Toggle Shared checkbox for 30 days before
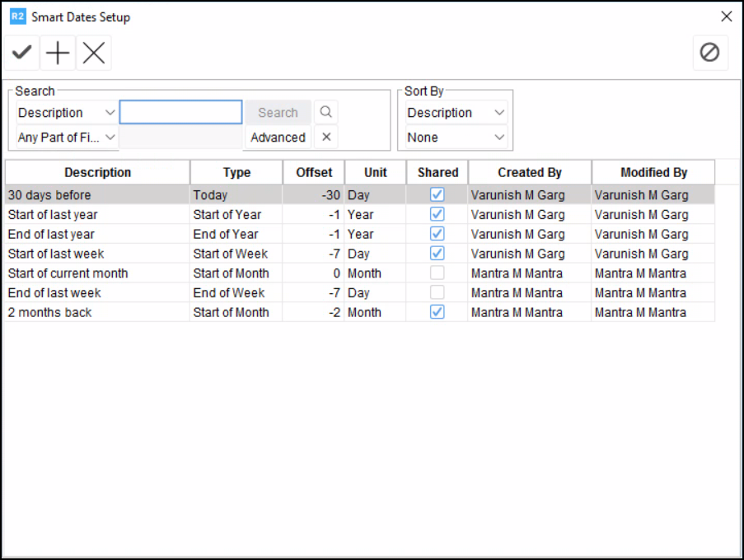The image size is (744, 560). 438,195
